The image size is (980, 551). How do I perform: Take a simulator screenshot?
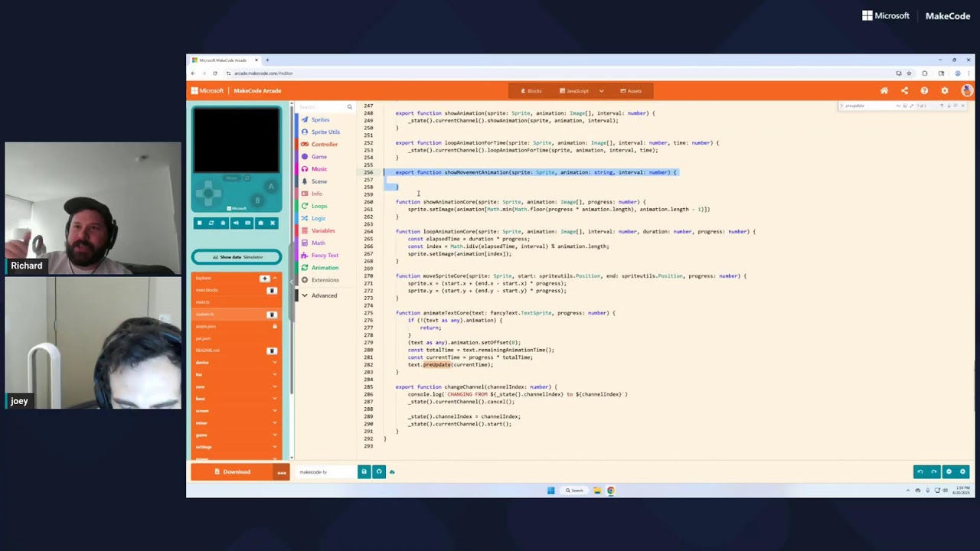point(260,223)
